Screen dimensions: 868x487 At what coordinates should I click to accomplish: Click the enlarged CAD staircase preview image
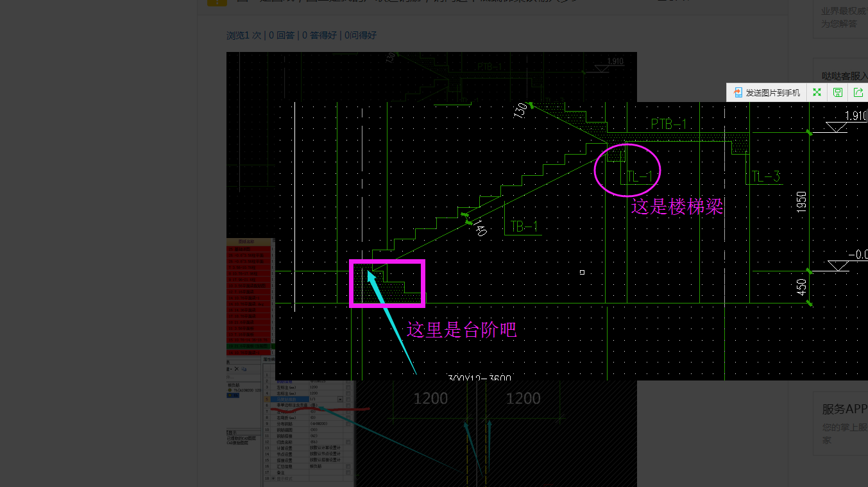(x=572, y=241)
